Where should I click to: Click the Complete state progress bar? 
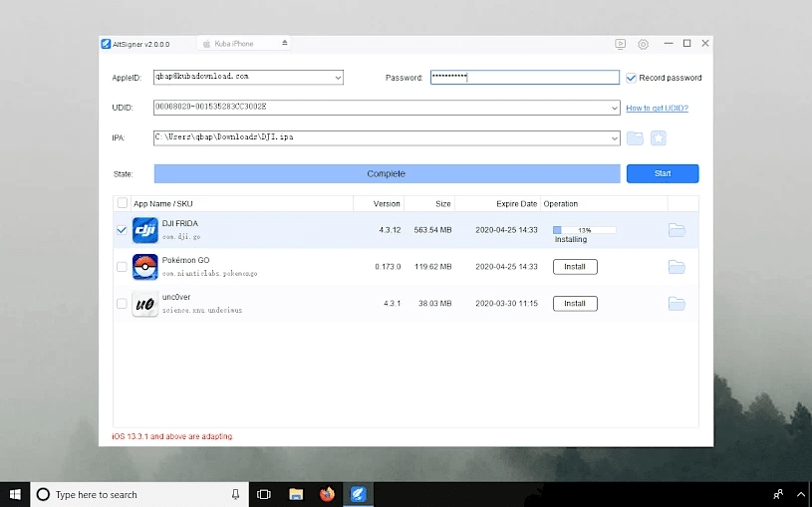[387, 173]
